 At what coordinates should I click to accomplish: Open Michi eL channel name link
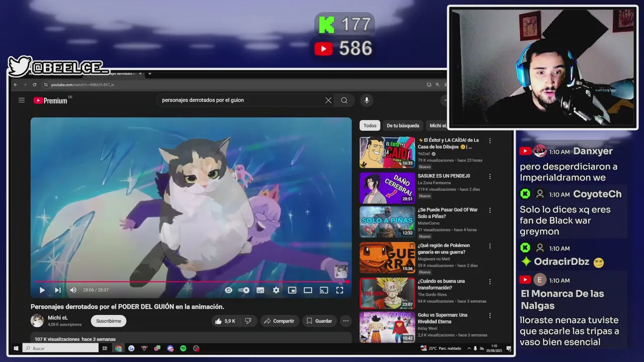tap(57, 318)
